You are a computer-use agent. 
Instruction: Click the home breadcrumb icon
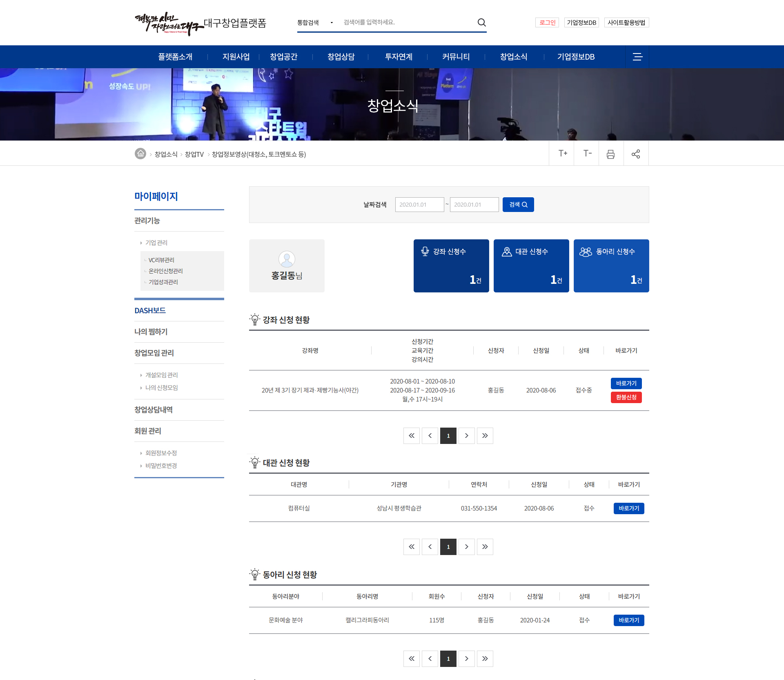click(x=140, y=154)
